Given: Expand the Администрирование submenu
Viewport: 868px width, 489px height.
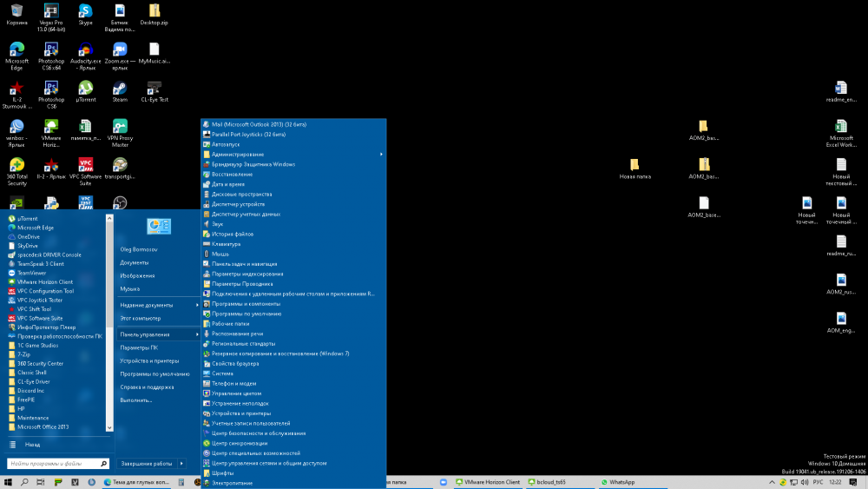Looking at the screenshot, I should (293, 155).
